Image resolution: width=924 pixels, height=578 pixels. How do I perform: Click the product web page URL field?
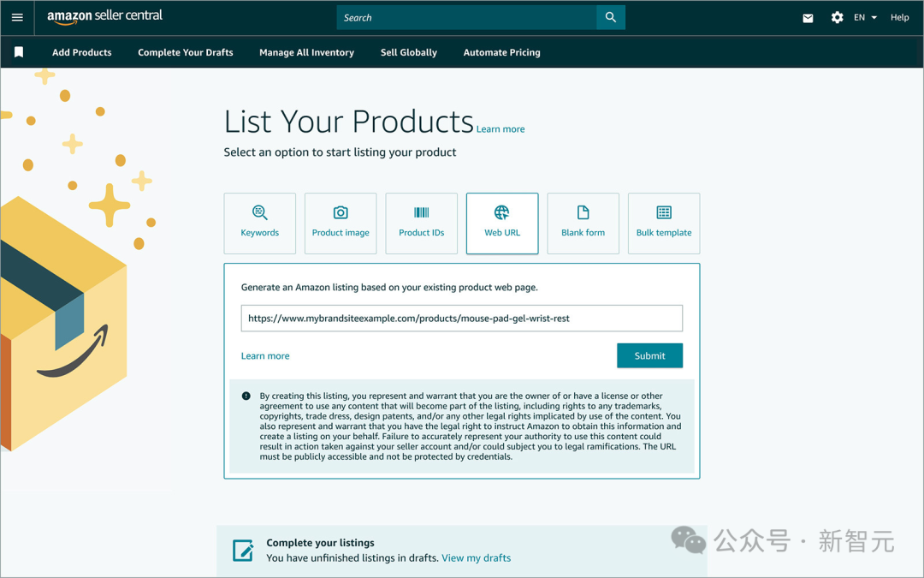tap(462, 319)
